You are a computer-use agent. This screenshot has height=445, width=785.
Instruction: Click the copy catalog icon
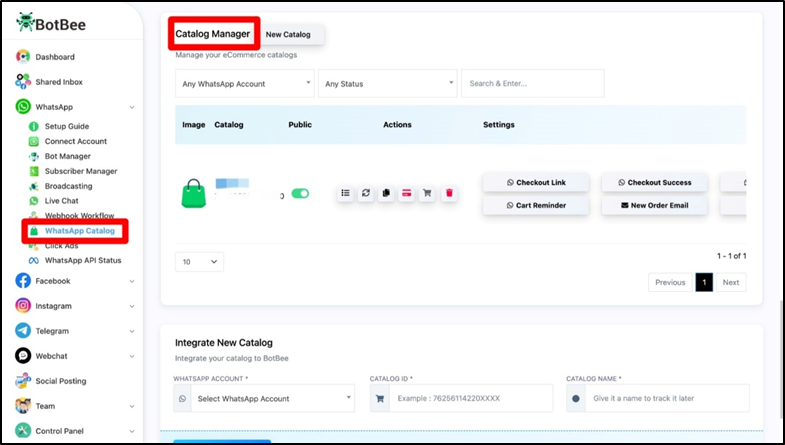(x=387, y=193)
